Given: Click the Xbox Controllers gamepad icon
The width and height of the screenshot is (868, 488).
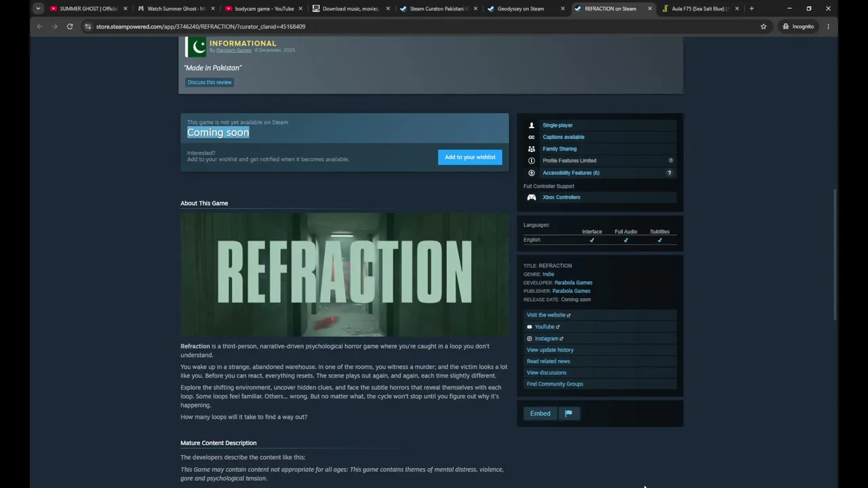Looking at the screenshot, I should (532, 197).
